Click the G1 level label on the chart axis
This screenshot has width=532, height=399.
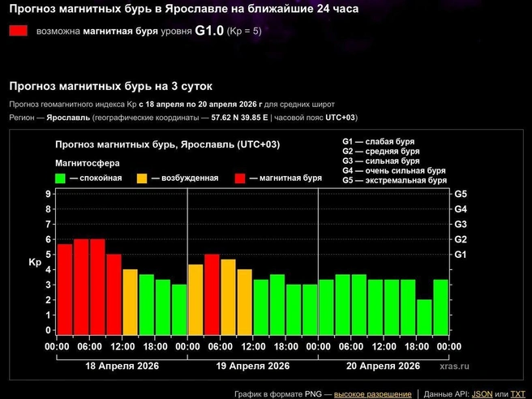pyautogui.click(x=460, y=255)
